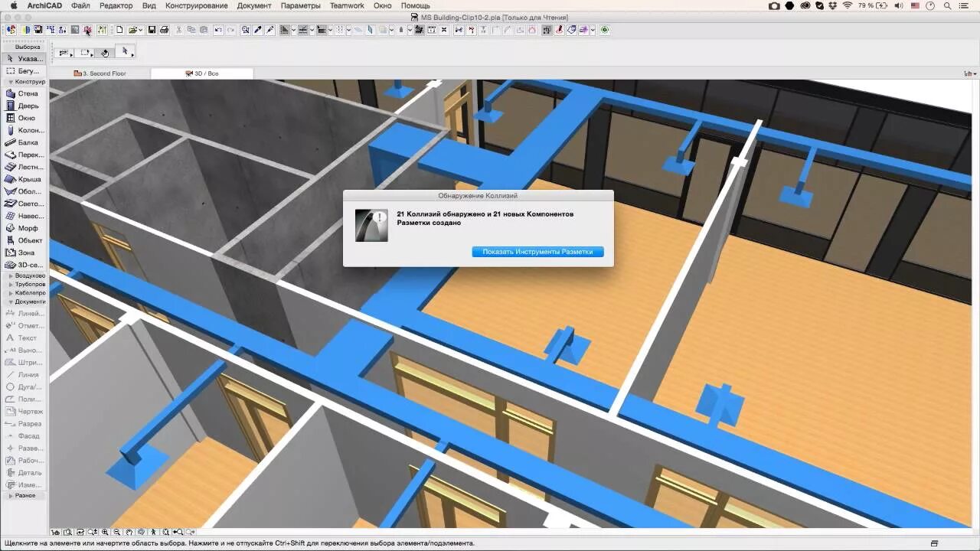Select the Фасад elevation tool
Viewport: 980px width, 551px height.
(x=24, y=435)
